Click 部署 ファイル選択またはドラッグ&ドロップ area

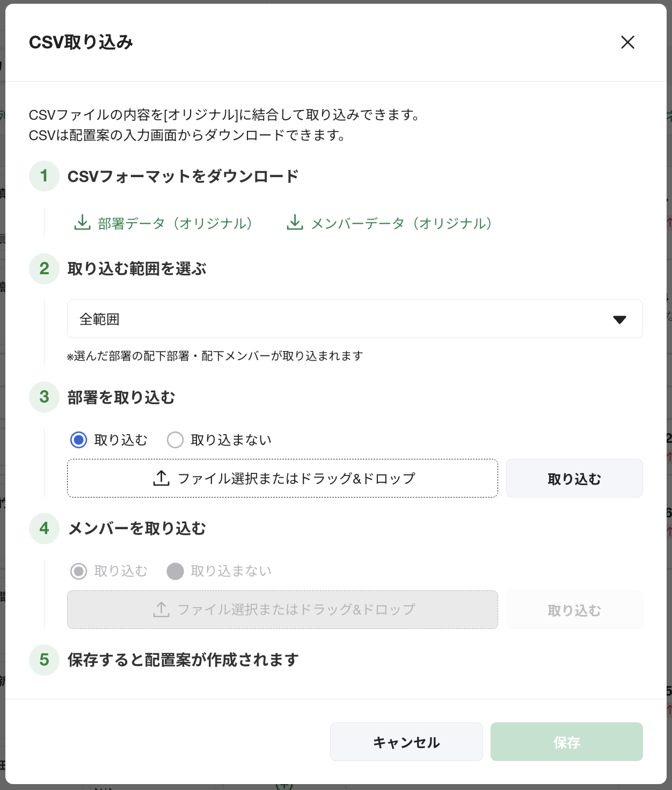[282, 478]
